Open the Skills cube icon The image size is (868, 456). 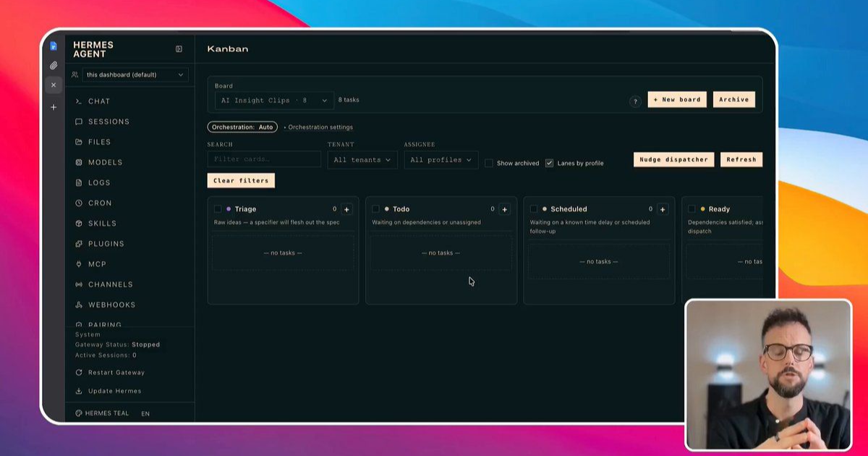[x=79, y=223]
